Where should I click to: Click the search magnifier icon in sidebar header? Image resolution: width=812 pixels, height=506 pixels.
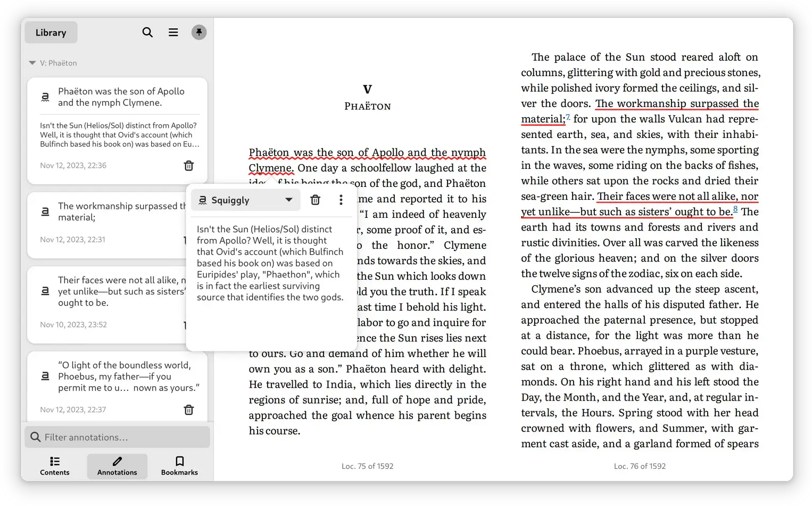[147, 32]
